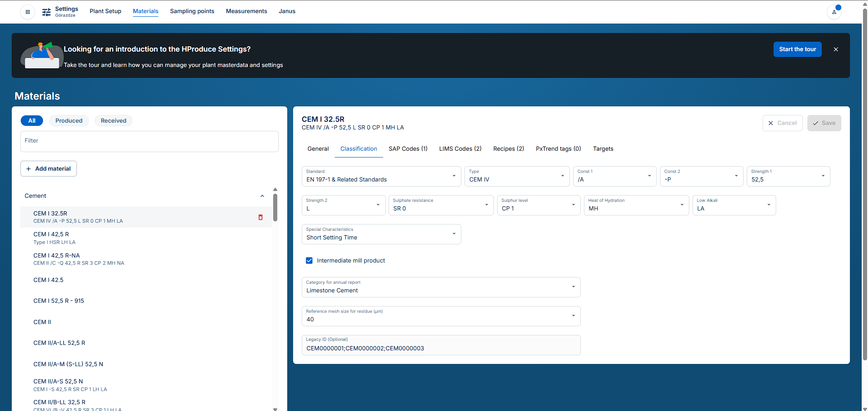Click the Cancel button
This screenshot has width=868, height=411.
point(783,123)
